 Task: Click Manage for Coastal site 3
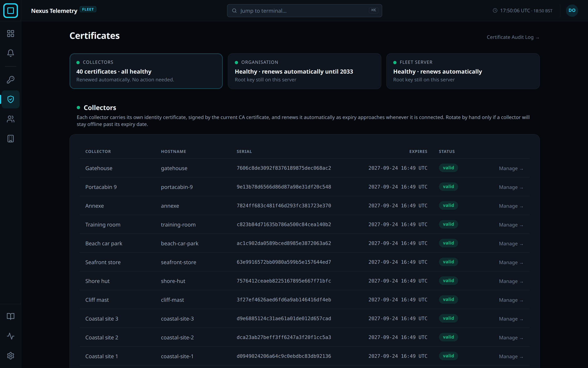tap(511, 319)
